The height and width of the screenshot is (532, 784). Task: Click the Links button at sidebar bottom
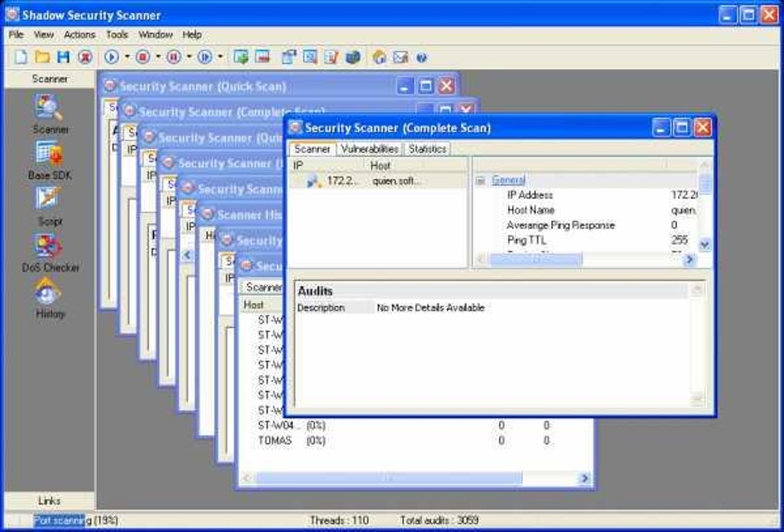click(49, 500)
